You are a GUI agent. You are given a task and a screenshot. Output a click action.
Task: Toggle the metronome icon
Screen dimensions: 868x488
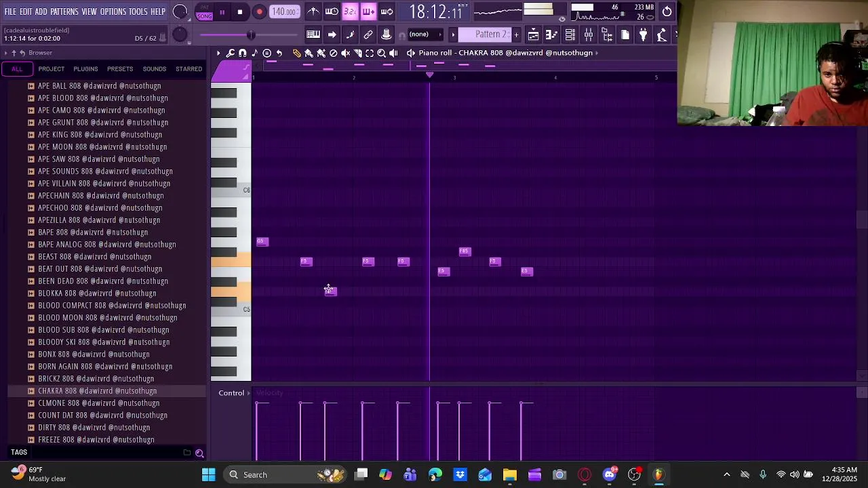pyautogui.click(x=313, y=12)
